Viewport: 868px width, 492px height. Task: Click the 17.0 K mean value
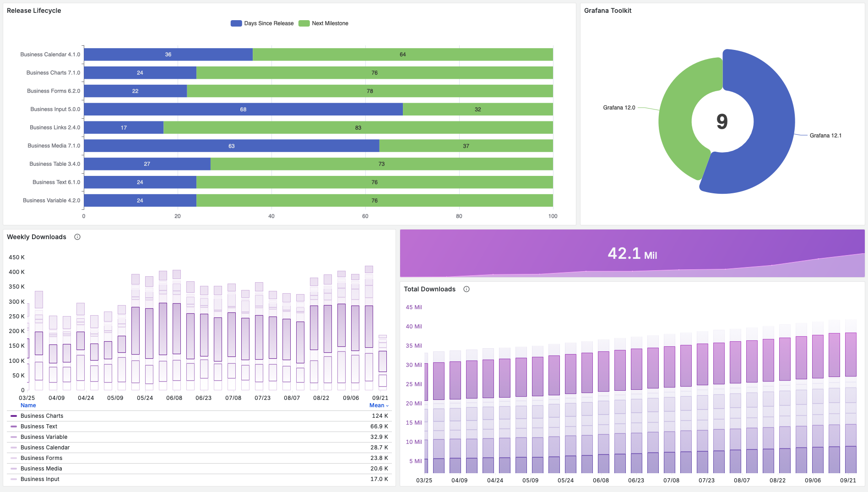[379, 479]
